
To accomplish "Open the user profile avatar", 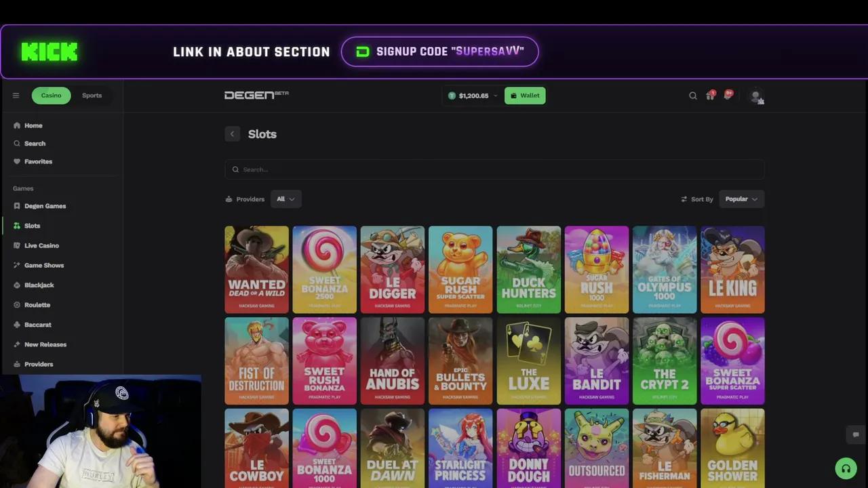I will pyautogui.click(x=756, y=96).
